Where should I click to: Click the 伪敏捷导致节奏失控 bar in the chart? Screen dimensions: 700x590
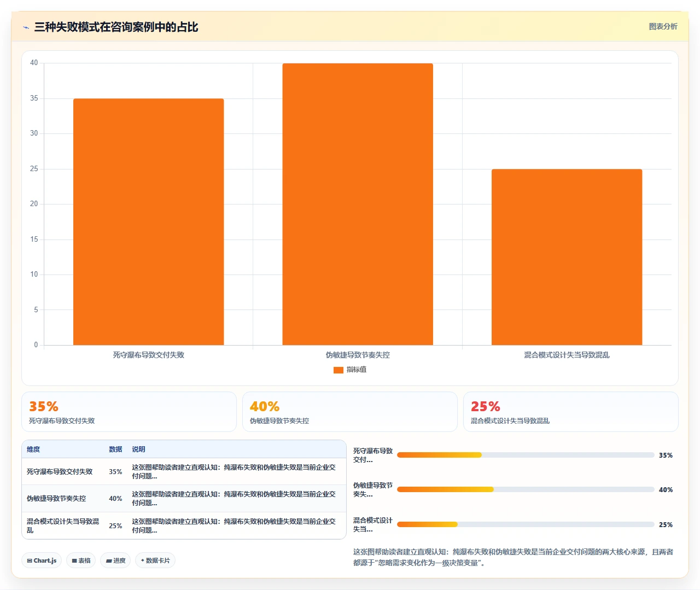tap(358, 205)
